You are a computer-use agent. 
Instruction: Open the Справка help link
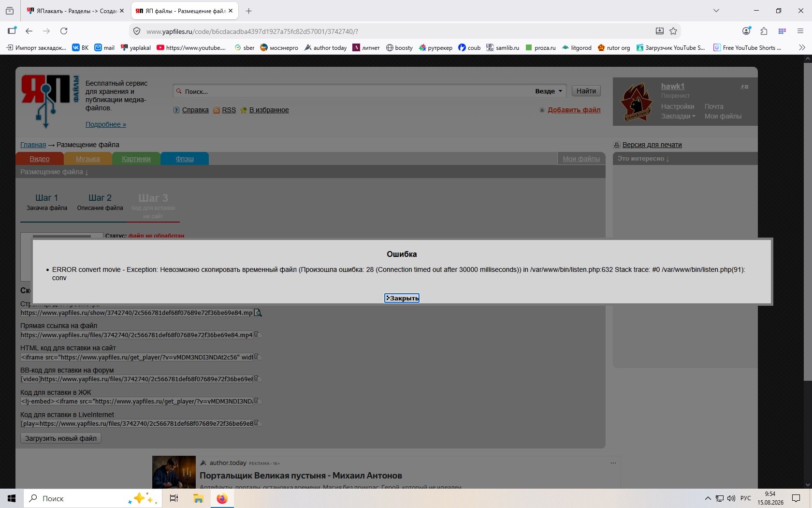(195, 110)
